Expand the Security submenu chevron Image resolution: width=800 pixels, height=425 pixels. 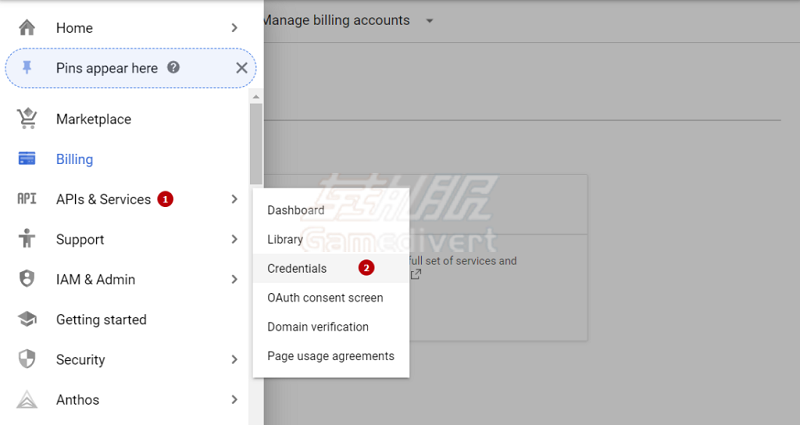click(234, 359)
